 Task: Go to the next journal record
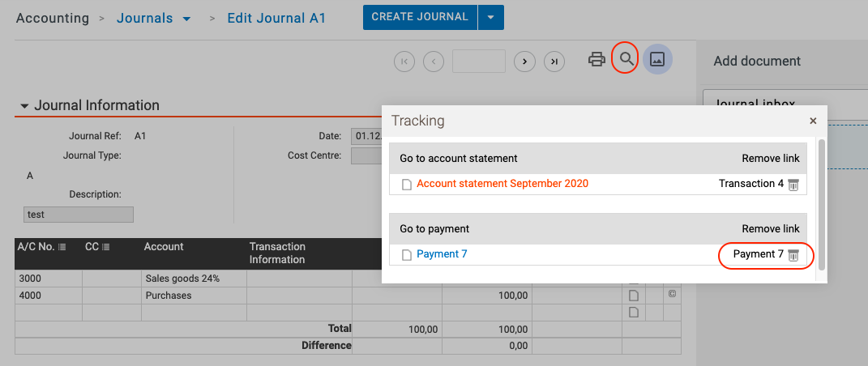point(525,61)
